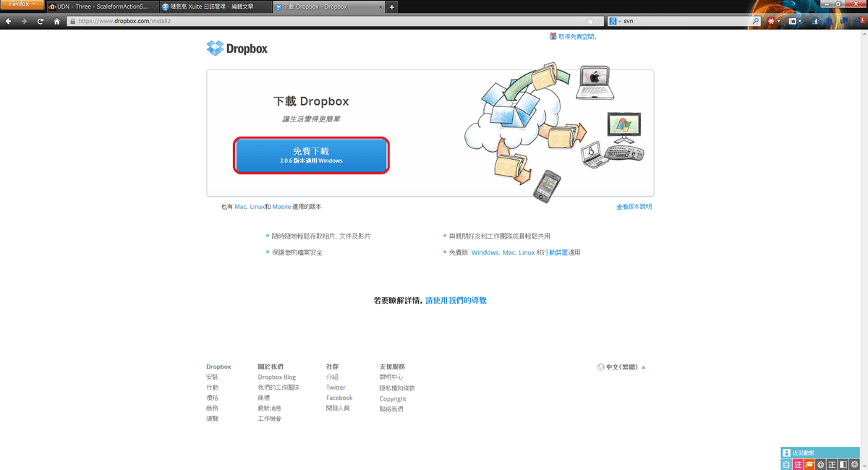Image resolution: width=868 pixels, height=470 pixels.
Task: Open the 取得免費空間 link
Action: 578,36
